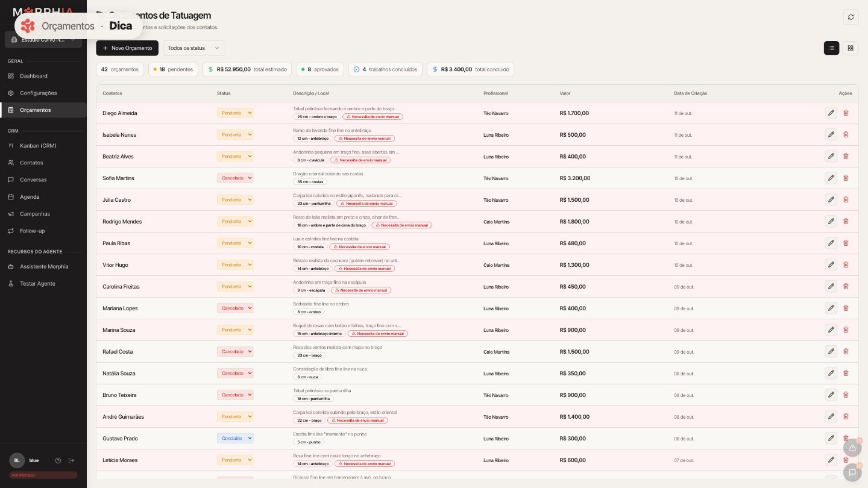
Task: Change Sofia Martins' Cancelado status
Action: tap(235, 178)
